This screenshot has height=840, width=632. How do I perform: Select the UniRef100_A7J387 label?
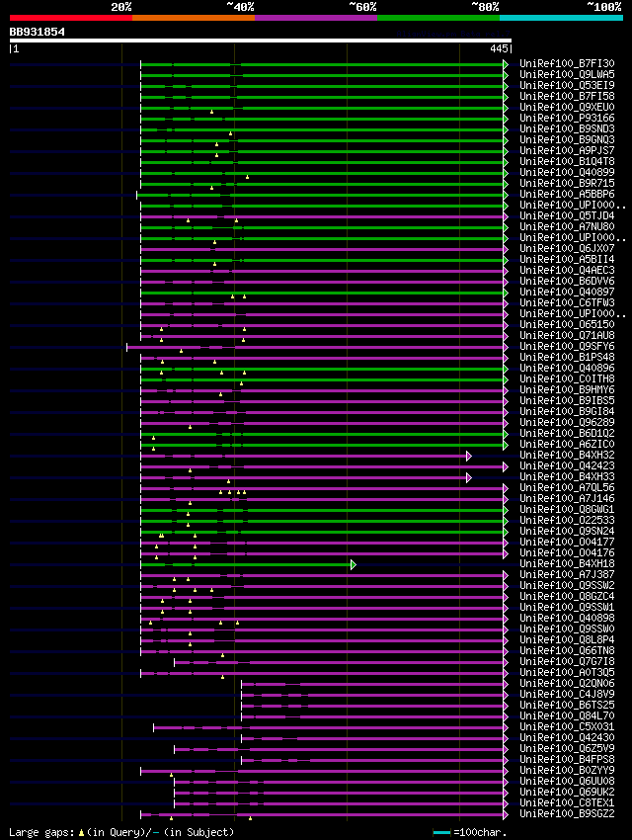(x=567, y=574)
